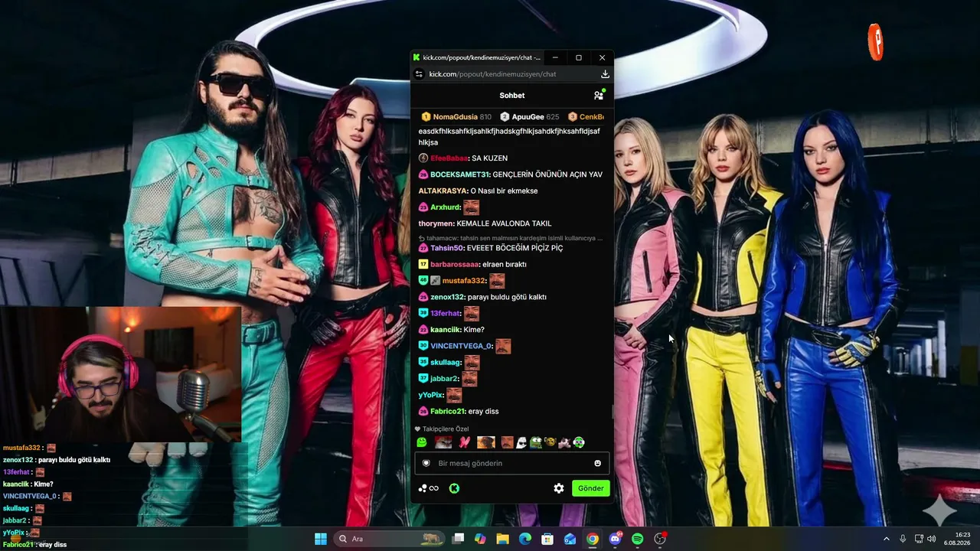This screenshot has width=980, height=551.
Task: Open volume control in system tray
Action: 932,539
